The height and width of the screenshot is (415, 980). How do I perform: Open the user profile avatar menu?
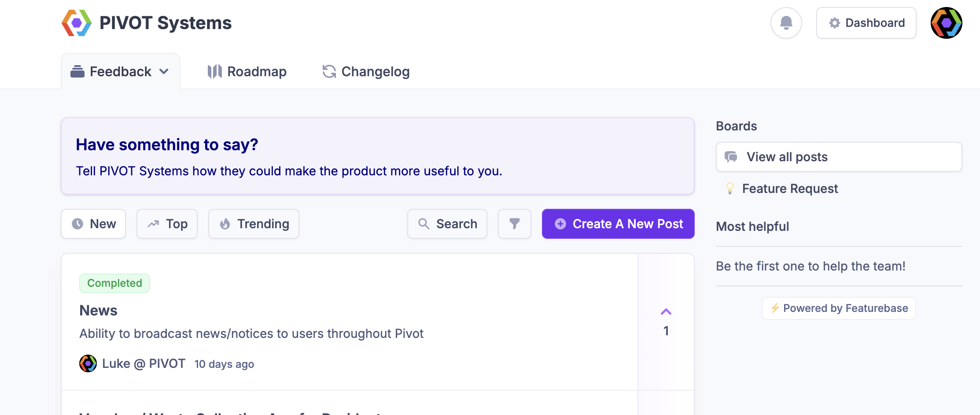[946, 23]
